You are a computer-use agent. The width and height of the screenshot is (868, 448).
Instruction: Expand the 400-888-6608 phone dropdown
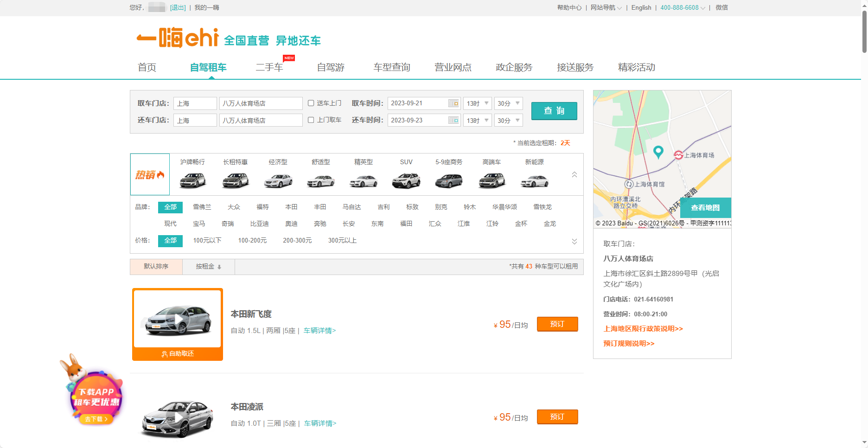pos(683,7)
